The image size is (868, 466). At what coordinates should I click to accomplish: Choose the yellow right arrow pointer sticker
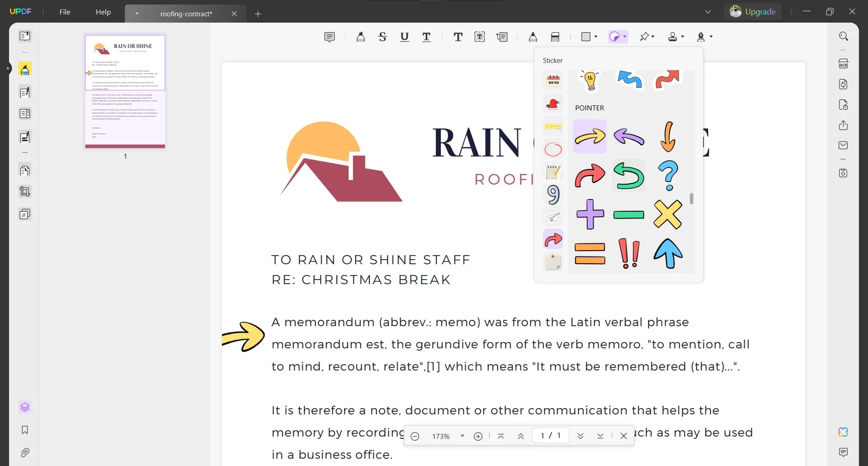[590, 136]
